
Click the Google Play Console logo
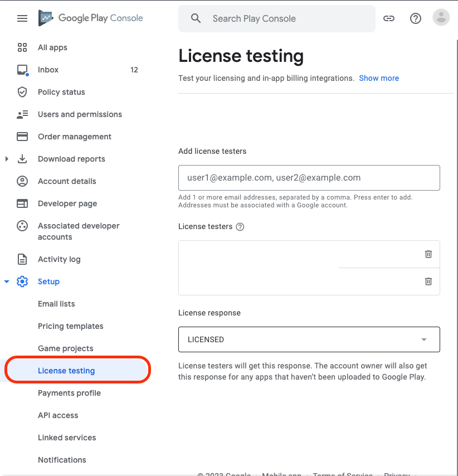[x=91, y=18]
